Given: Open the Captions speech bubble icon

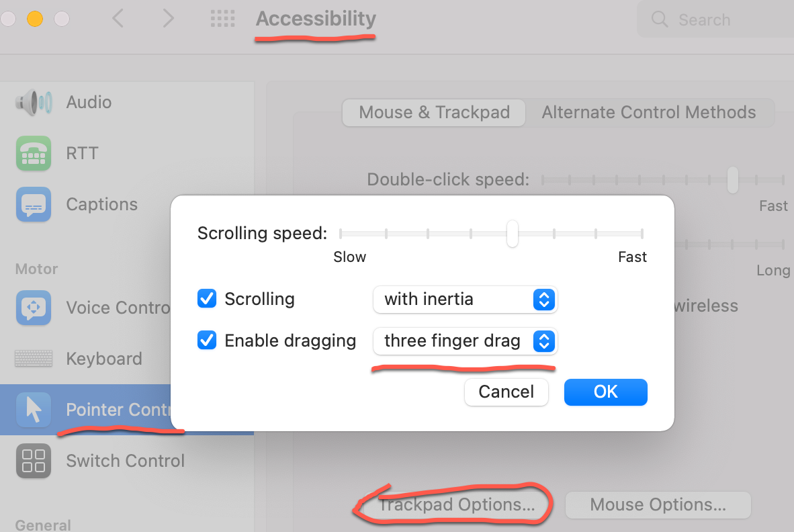Looking at the screenshot, I should click(x=34, y=204).
